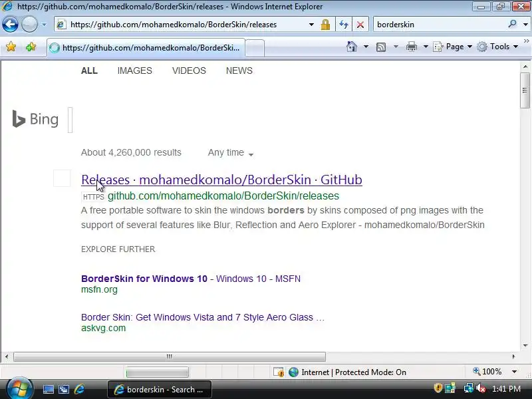
Task: Select the github.com BorderSkin tab
Action: 146,48
